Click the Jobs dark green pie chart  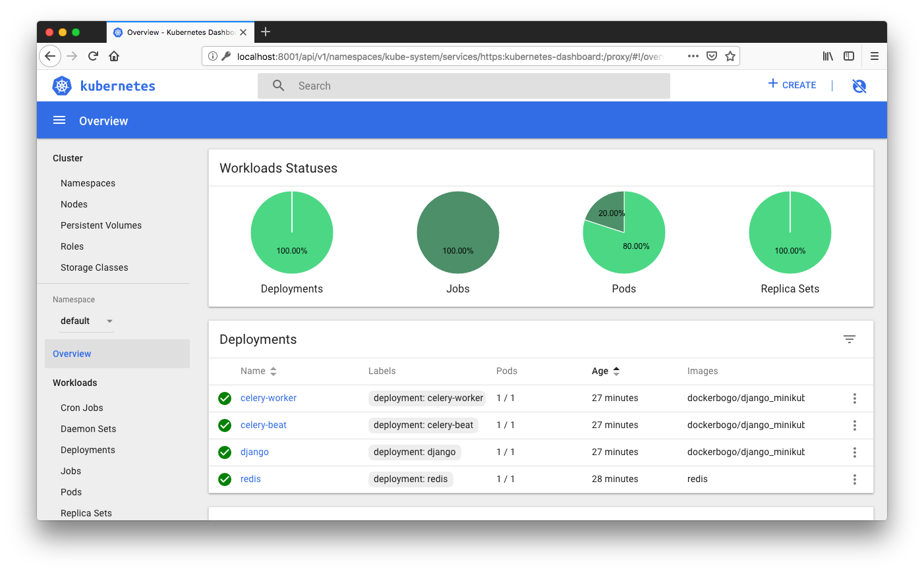(458, 232)
